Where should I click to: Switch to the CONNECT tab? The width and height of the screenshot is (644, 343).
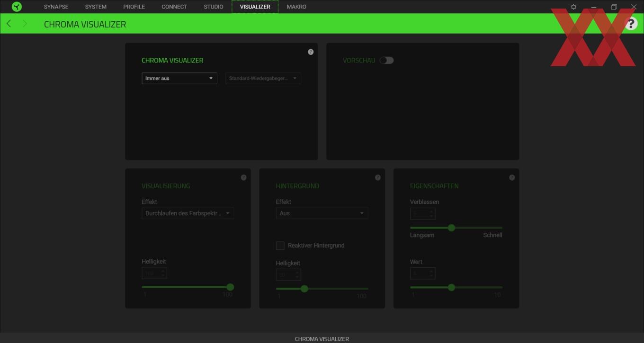[174, 7]
